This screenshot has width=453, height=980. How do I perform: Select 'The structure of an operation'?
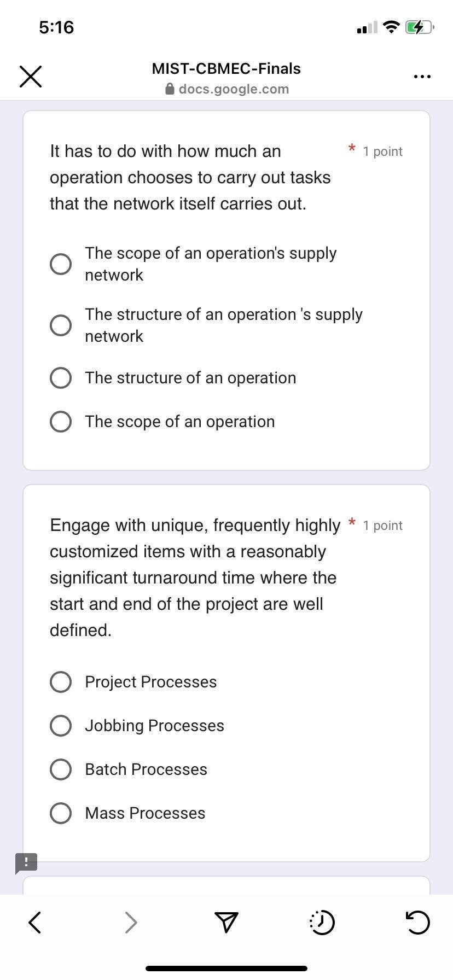coord(61,377)
